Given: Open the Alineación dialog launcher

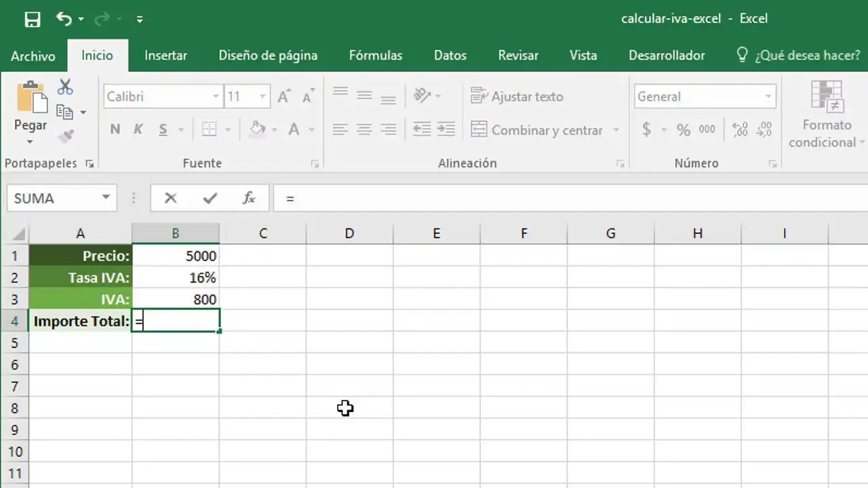Looking at the screenshot, I should point(620,163).
